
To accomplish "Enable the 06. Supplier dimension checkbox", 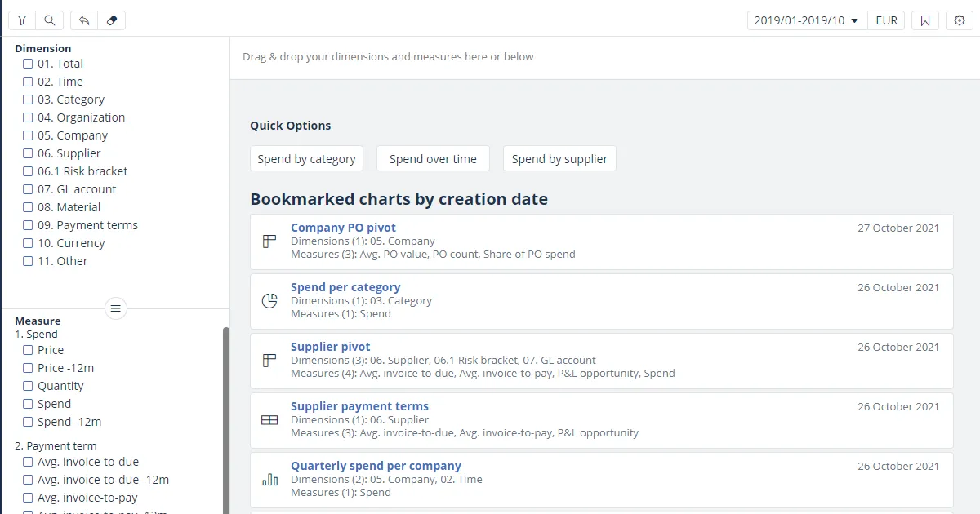I will (x=28, y=153).
